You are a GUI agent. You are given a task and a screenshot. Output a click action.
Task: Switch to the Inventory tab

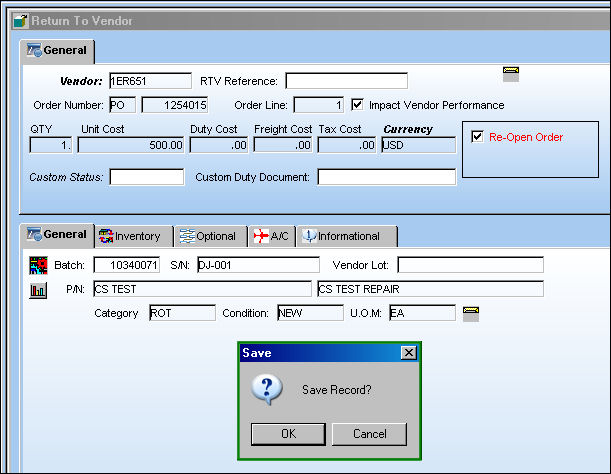coord(134,236)
